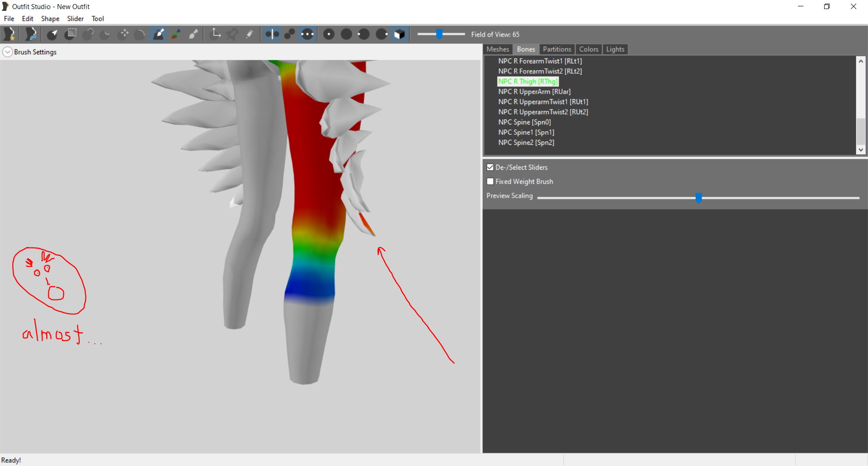The image size is (868, 466).
Task: Select bone NPC Spine1 [Spn1]
Action: 526,133
